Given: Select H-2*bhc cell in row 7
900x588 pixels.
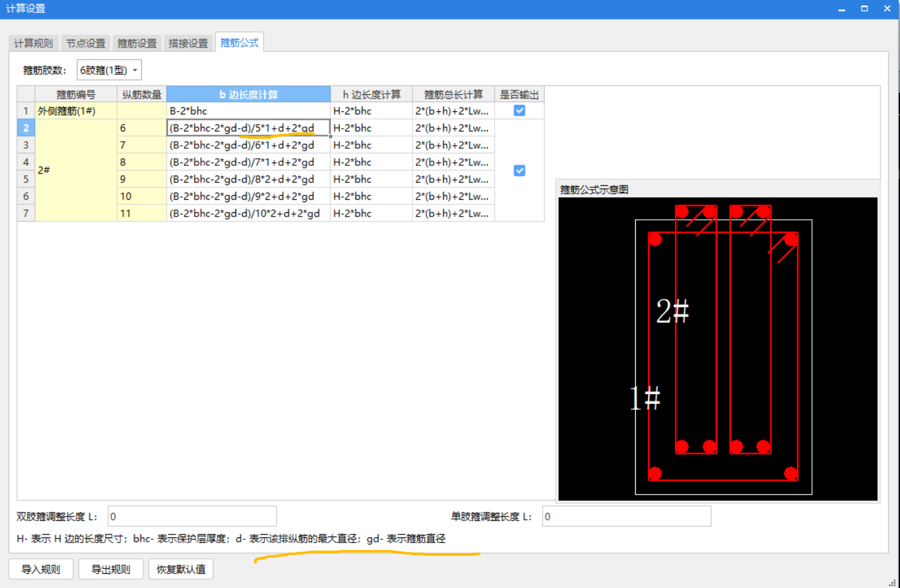Looking at the screenshot, I should pyautogui.click(x=372, y=213).
